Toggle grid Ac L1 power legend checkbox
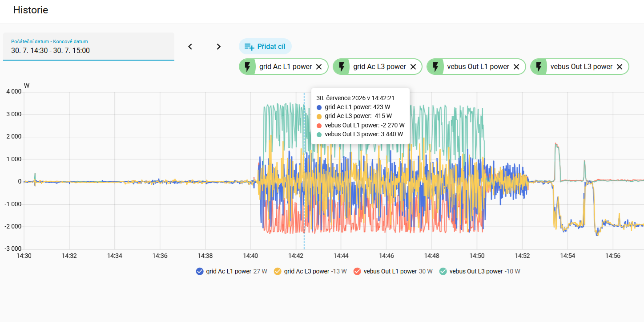644x322 pixels. pos(200,271)
